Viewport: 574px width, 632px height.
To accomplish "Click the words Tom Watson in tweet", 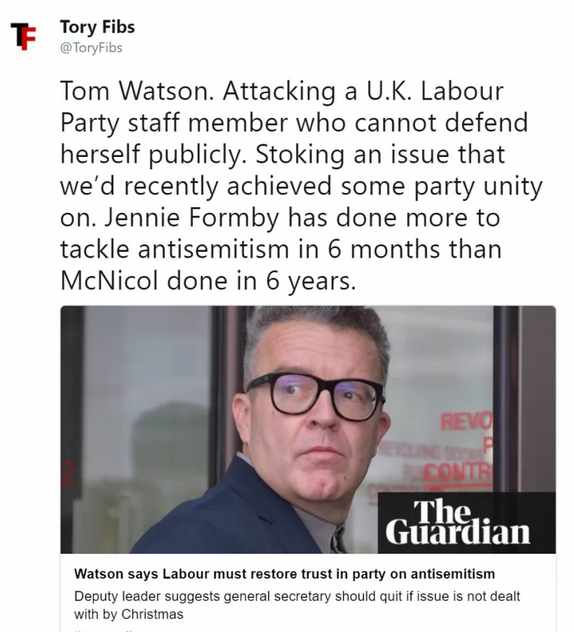I will click(x=137, y=91).
